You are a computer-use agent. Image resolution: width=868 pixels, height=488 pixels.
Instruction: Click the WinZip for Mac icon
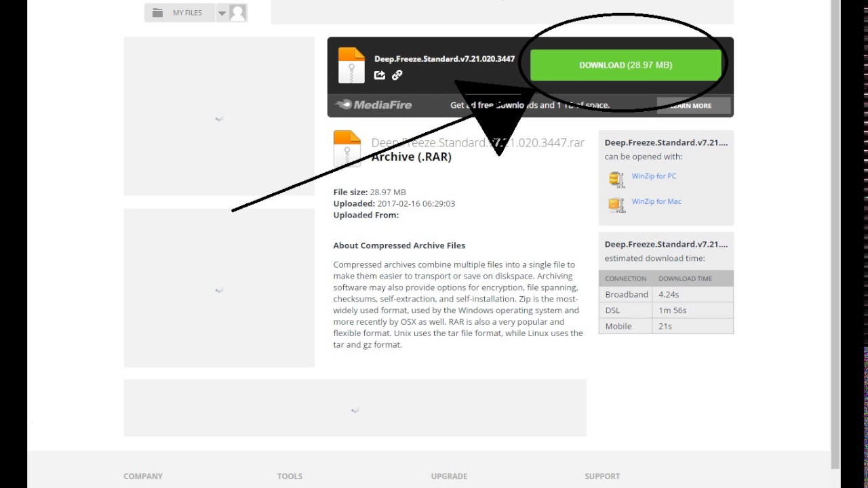[616, 204]
